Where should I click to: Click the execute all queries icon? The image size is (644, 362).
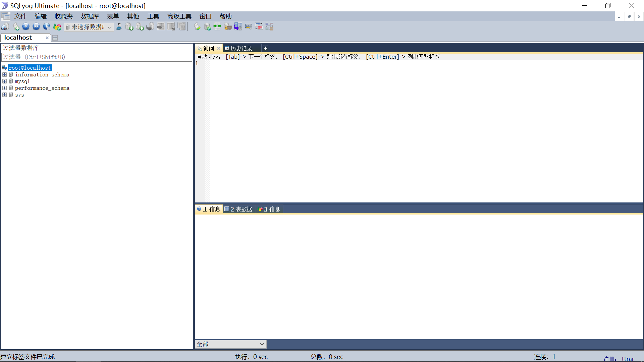tap(36, 27)
